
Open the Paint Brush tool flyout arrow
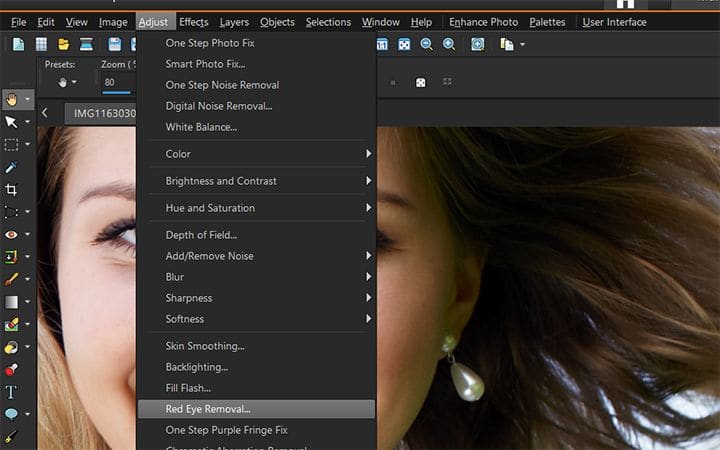point(27,279)
